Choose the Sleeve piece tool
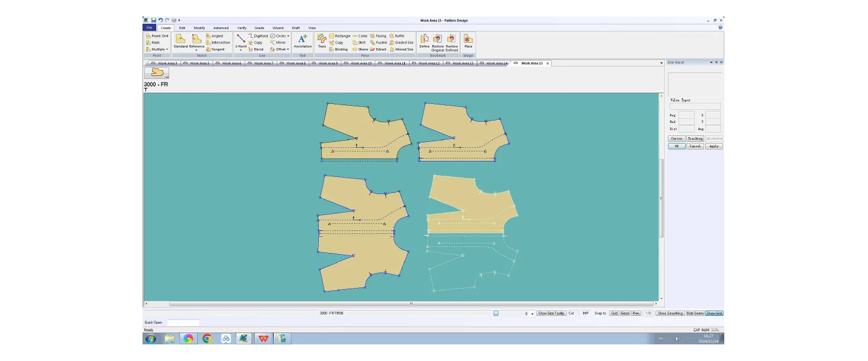The image size is (868, 361). pyautogui.click(x=360, y=49)
